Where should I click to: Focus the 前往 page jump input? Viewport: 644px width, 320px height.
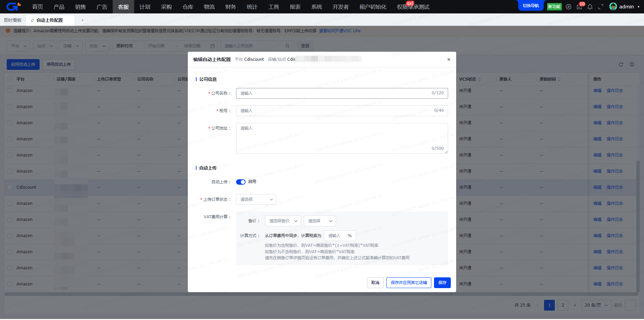point(630,305)
